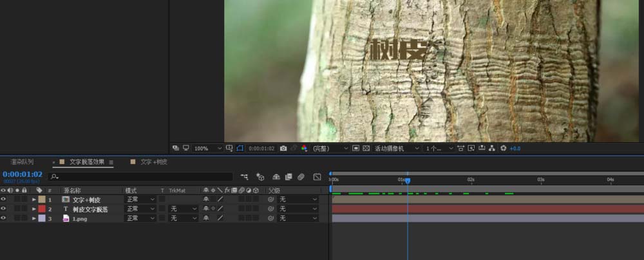Screen dimensions: 644x260
Task: Open the 文字脱落效果 panel menu icon
Action: click(111, 162)
